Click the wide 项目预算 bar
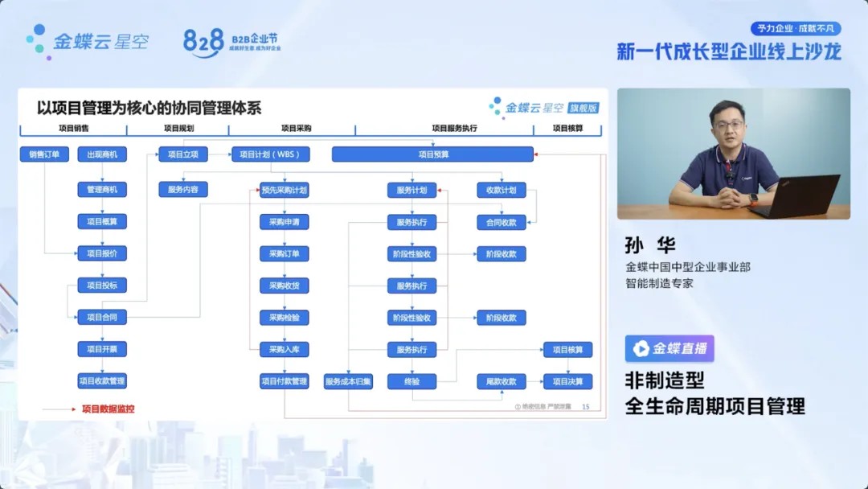Screen dimensions: 868x489 (433, 154)
